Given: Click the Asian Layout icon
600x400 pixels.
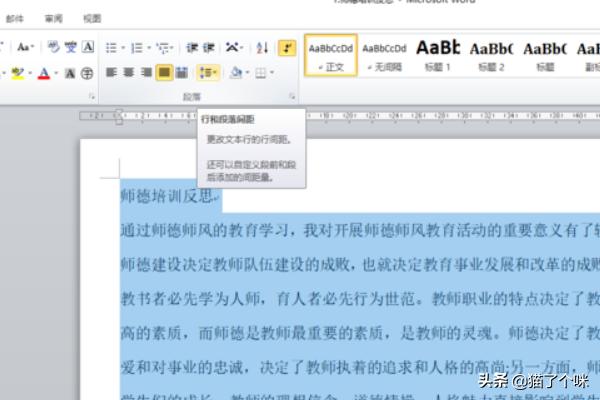Looking at the screenshot, I should [234, 47].
